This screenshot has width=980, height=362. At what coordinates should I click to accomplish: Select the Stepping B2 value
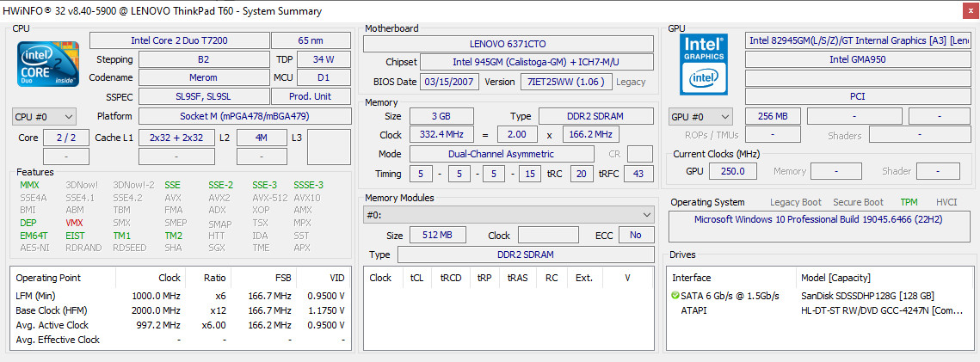pyautogui.click(x=203, y=60)
